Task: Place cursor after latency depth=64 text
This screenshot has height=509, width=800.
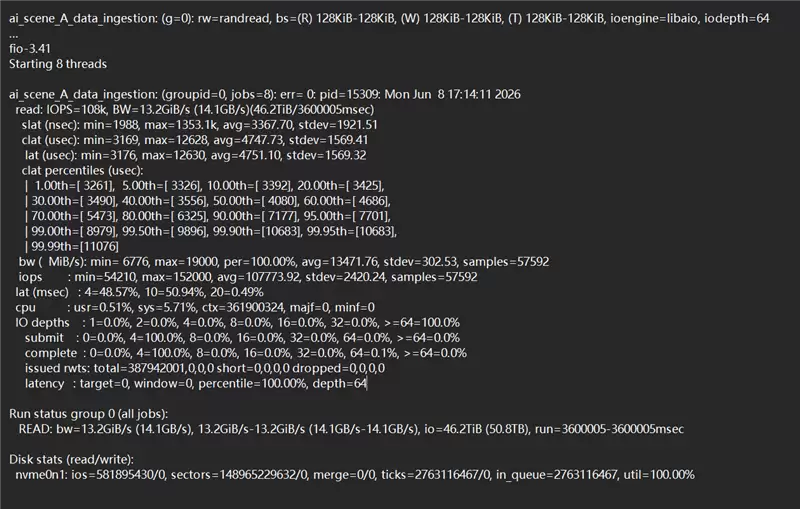Action: tap(367, 384)
